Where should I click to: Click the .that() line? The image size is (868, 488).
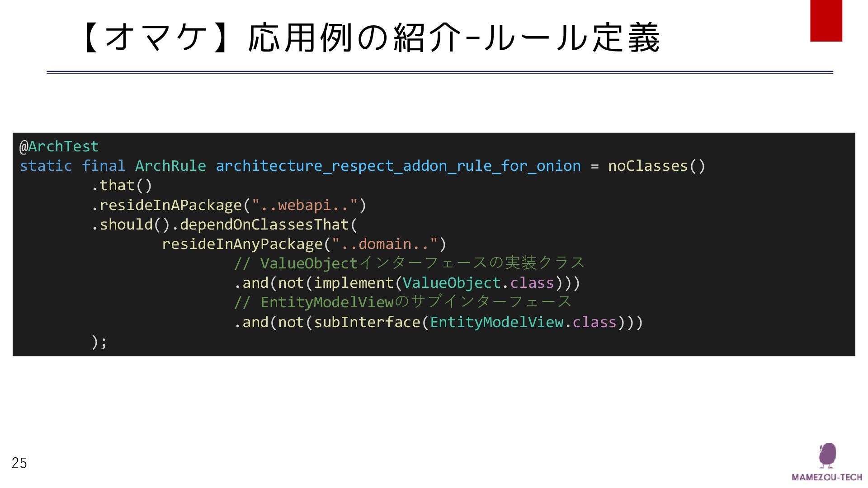(122, 185)
